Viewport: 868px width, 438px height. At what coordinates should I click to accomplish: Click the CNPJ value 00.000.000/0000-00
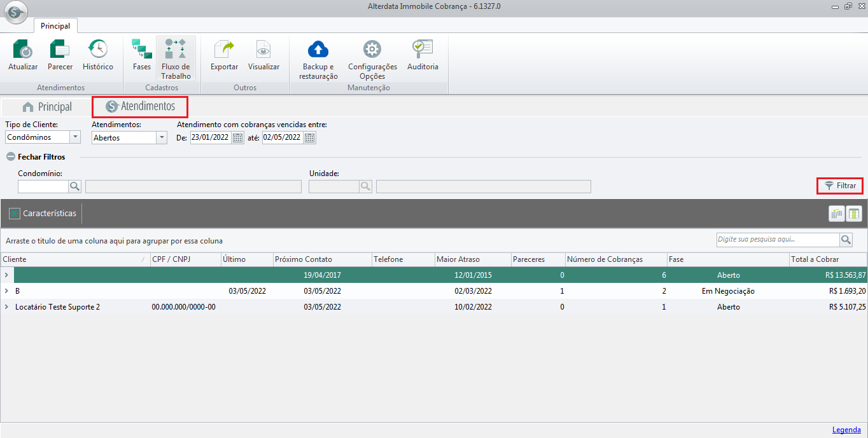(x=183, y=307)
